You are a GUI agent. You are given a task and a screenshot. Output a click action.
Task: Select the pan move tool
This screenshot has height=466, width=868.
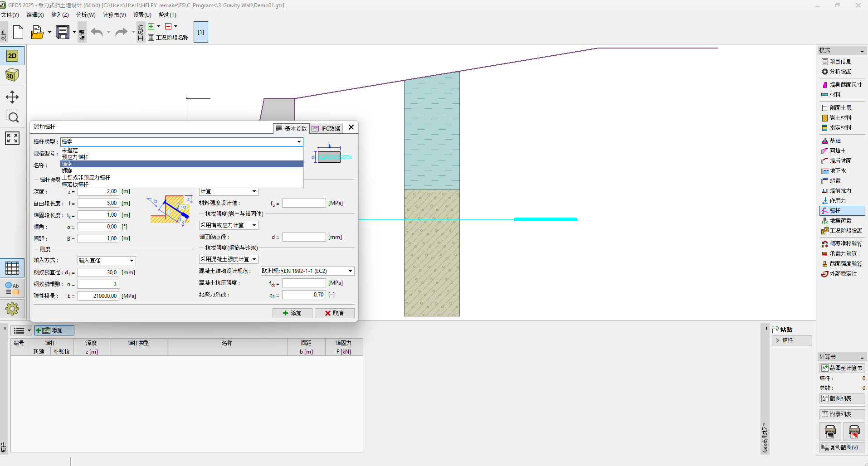[12, 97]
